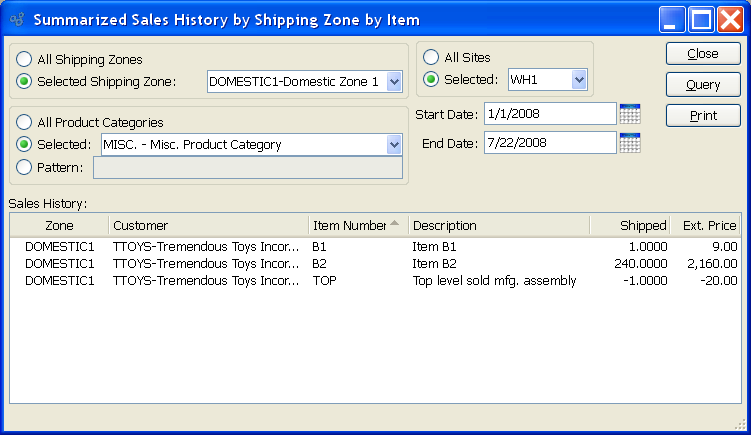Select the All Sites radio button
The height and width of the screenshot is (435, 751).
click(x=432, y=58)
